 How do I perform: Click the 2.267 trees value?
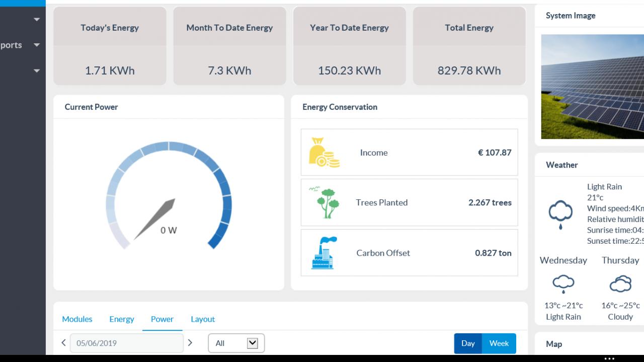(490, 202)
